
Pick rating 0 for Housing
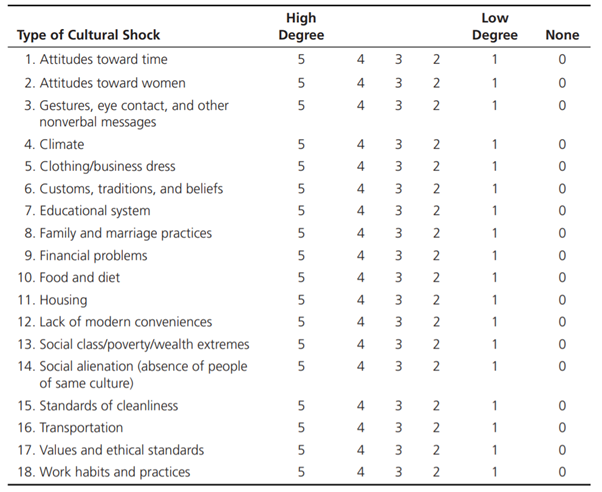562,300
